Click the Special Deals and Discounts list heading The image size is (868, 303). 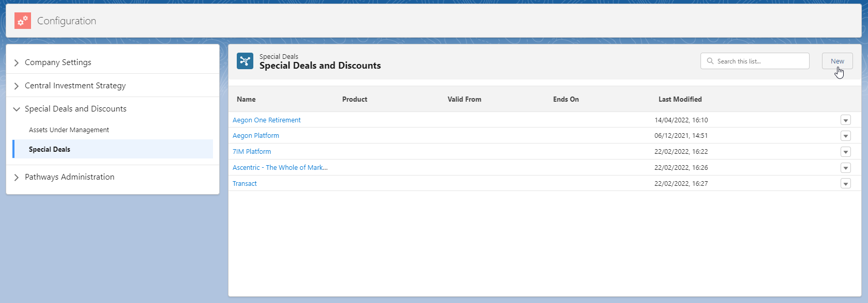pos(320,66)
